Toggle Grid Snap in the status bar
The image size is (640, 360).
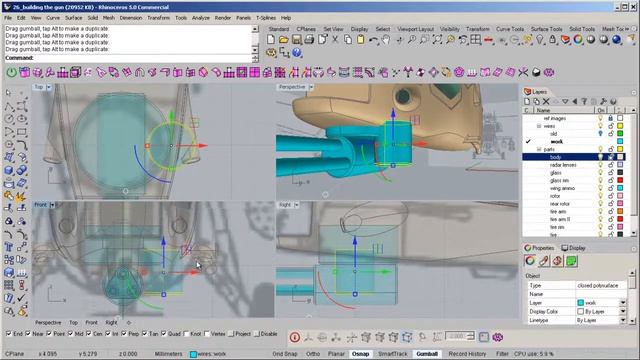pos(285,354)
